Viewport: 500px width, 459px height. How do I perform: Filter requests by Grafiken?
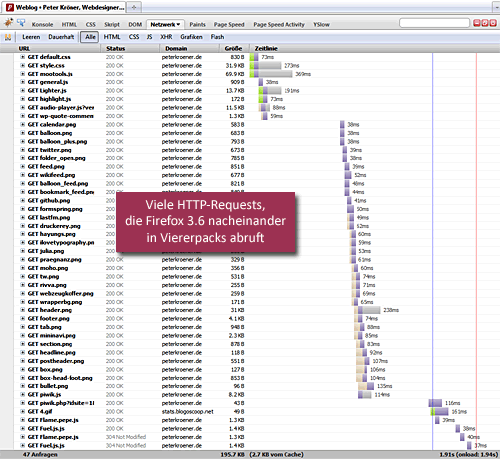click(x=191, y=37)
